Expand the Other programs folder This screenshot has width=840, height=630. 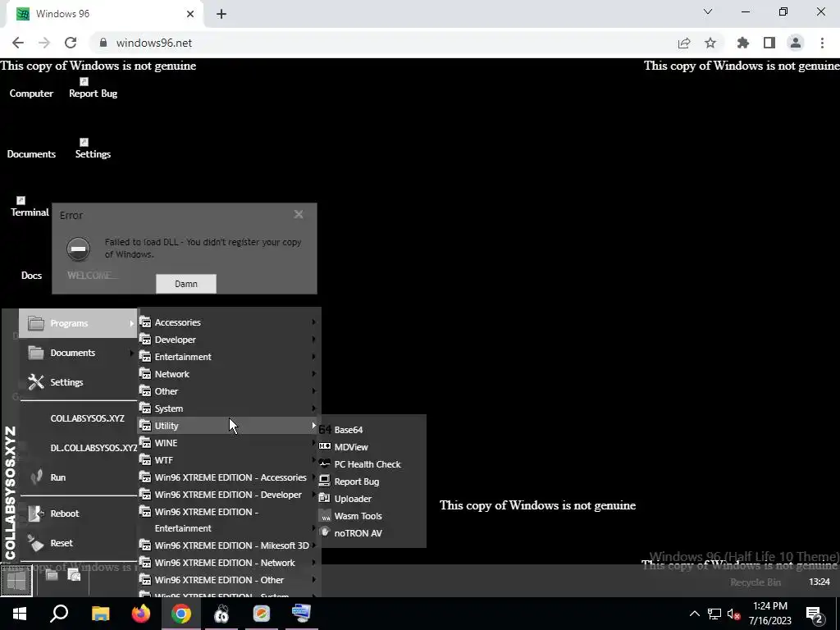229,391
